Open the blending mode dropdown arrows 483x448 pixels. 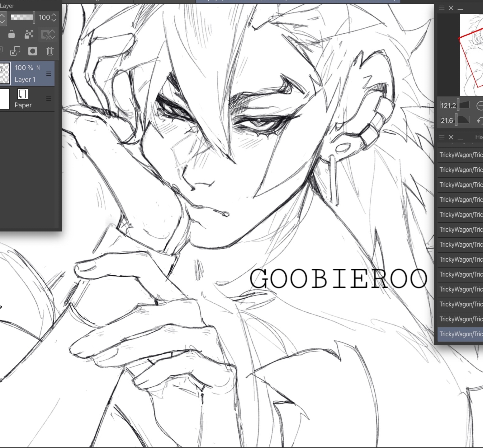[x=2, y=17]
